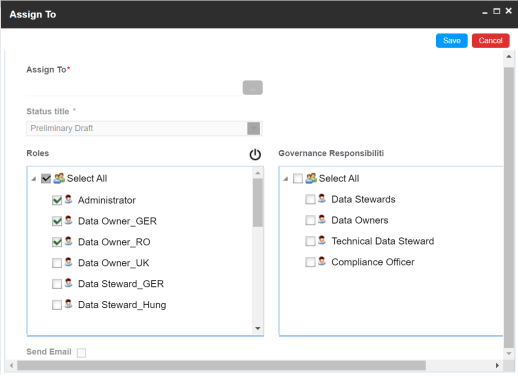Click the Governance Select All group icon
The height and width of the screenshot is (375, 518).
pyautogui.click(x=311, y=178)
